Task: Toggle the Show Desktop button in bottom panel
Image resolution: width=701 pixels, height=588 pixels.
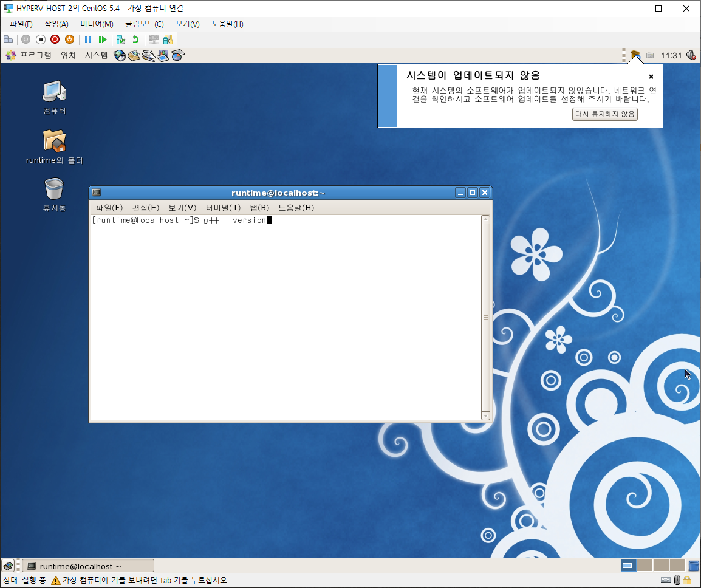Action: coord(8,566)
